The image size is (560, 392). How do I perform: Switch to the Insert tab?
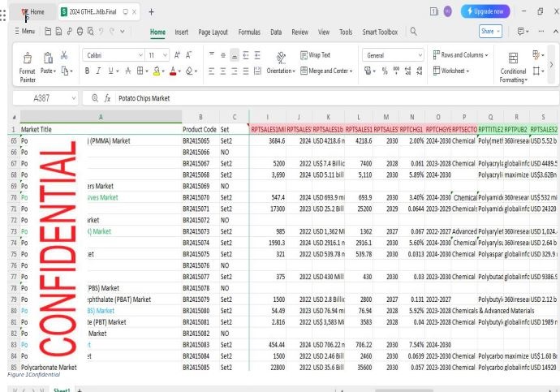(182, 32)
